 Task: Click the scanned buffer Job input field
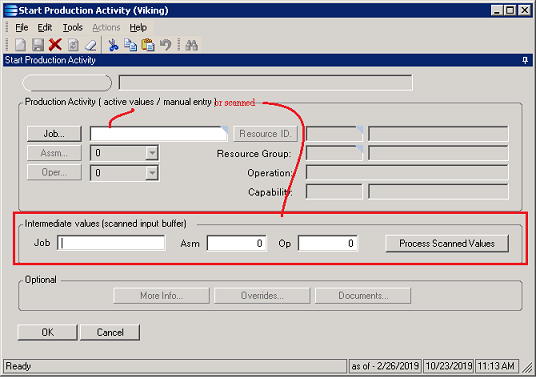[111, 243]
